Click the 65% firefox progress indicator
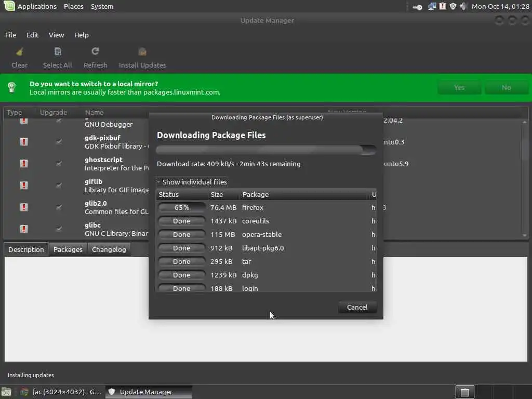This screenshot has height=399, width=532. point(181,207)
